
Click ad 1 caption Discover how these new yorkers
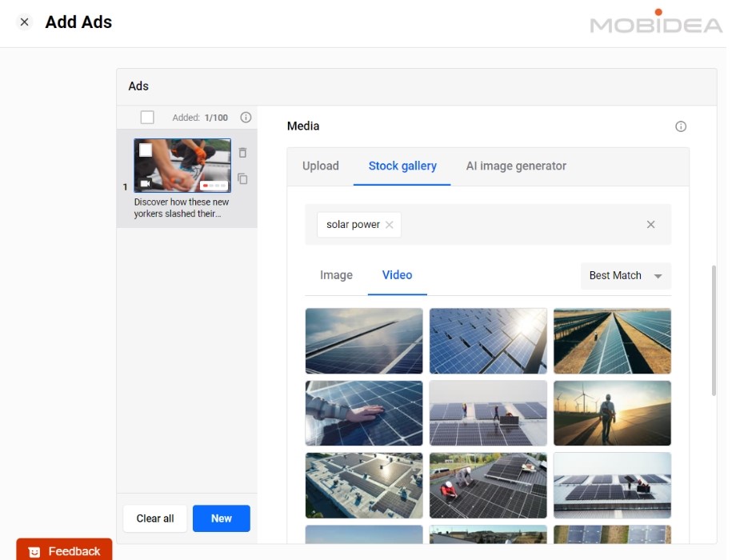pos(181,207)
